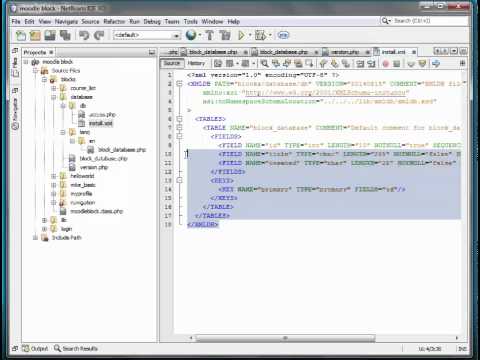The width and height of the screenshot is (480, 360).
Task: Click the Open Project toolbar icon
Action: point(50,35)
